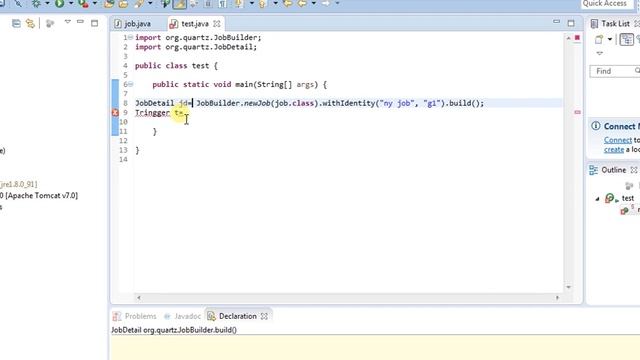Maximize the editor area

[571, 24]
